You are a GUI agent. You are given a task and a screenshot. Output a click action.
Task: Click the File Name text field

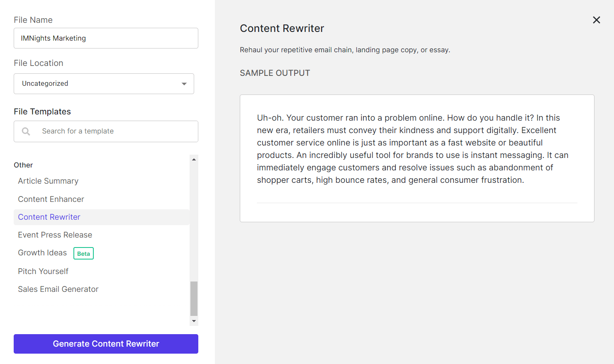point(106,38)
